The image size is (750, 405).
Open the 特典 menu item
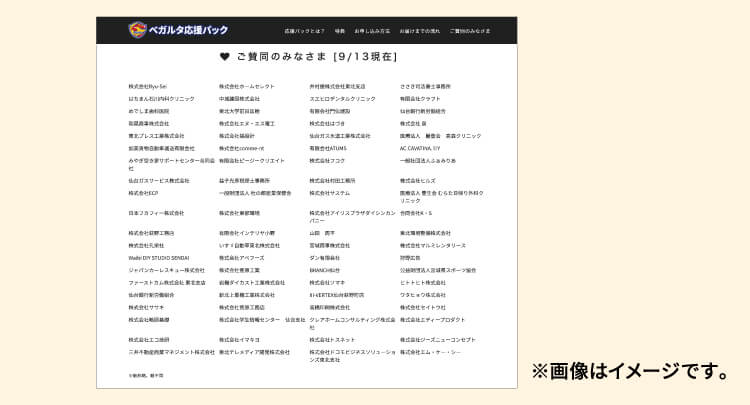340,31
